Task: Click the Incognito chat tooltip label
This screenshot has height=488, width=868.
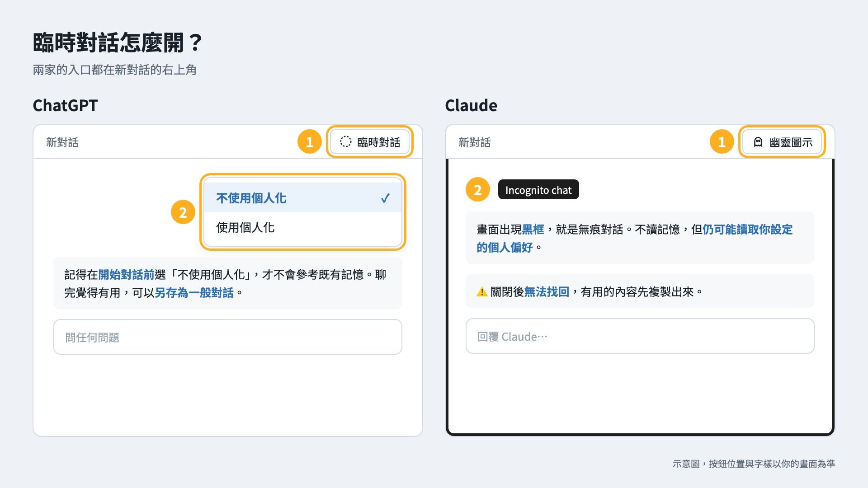Action: (538, 190)
